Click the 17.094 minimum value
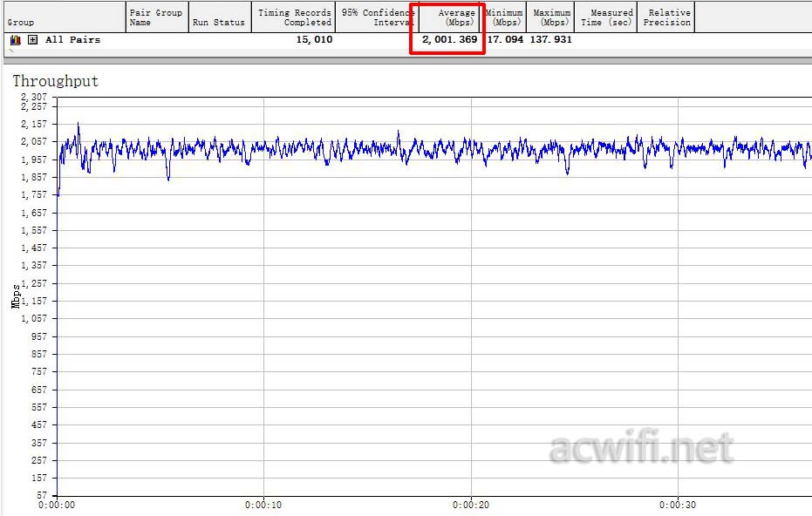Screen dimensions: 812x516 pyautogui.click(x=506, y=40)
